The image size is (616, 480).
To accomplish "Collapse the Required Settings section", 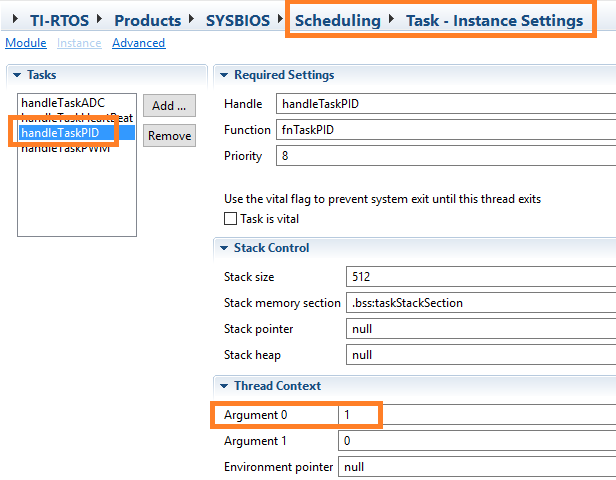I will [x=223, y=76].
